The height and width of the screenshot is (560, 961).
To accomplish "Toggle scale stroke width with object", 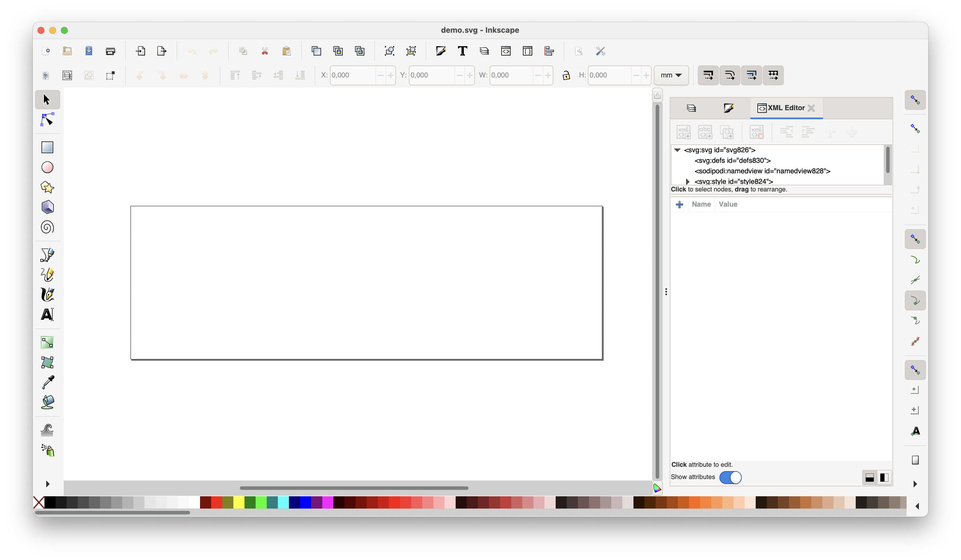I will [708, 75].
